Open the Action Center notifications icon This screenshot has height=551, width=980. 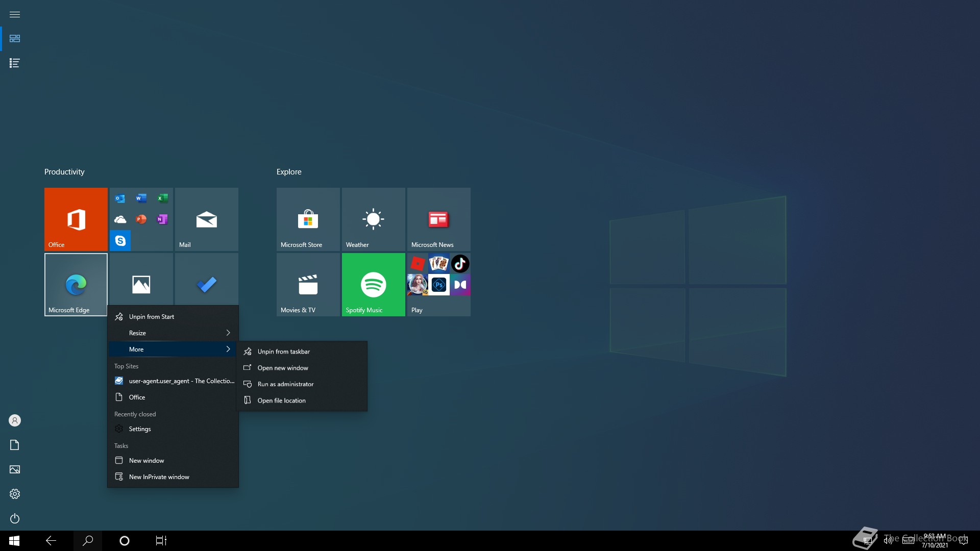point(964,541)
